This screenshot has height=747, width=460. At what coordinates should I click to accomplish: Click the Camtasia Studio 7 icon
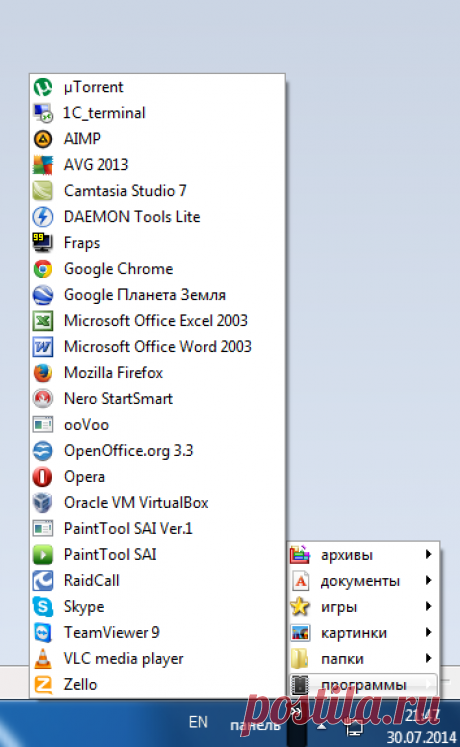pos(43,191)
